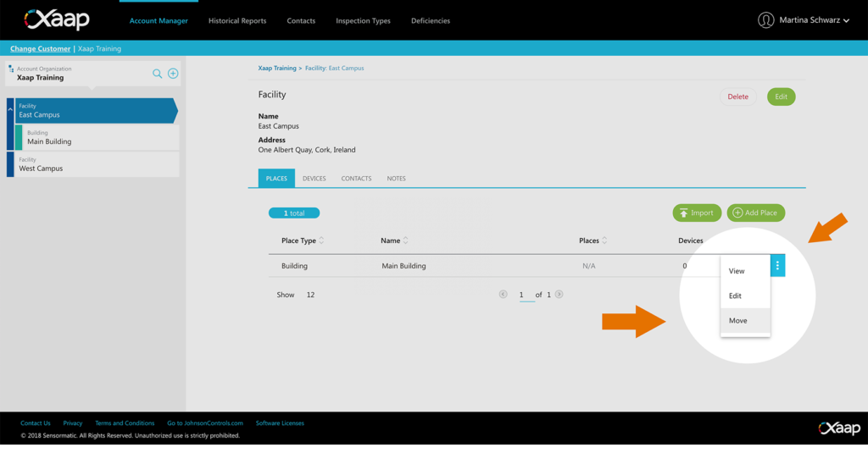The image size is (868, 459).
Task: Change the Show 12 rows-per-page value
Action: [x=310, y=295]
